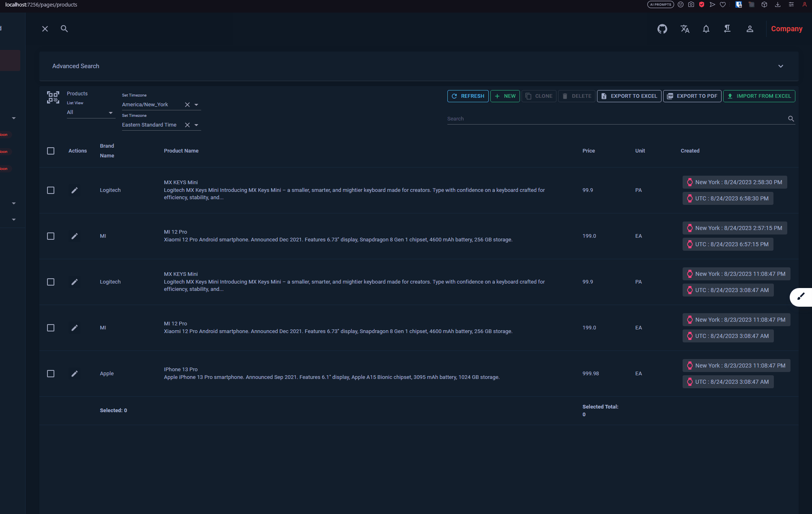
Task: Open the GitHub repository icon
Action: pyautogui.click(x=662, y=29)
